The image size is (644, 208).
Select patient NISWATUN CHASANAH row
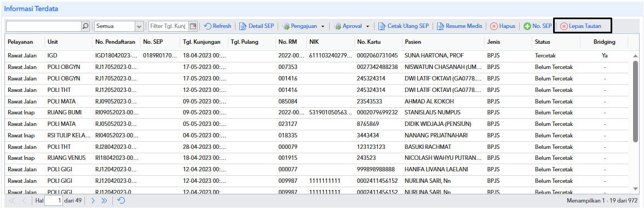pyautogui.click(x=317, y=67)
